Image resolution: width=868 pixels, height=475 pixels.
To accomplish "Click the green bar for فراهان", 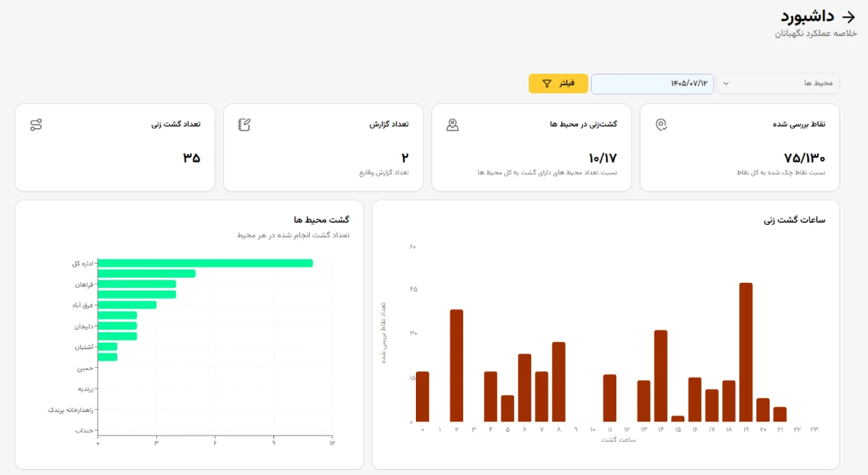I will [137, 284].
